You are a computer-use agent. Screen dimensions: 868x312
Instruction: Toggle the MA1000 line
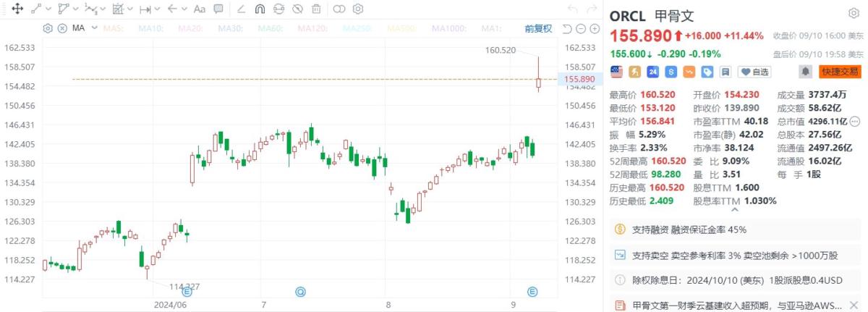[x=451, y=28]
